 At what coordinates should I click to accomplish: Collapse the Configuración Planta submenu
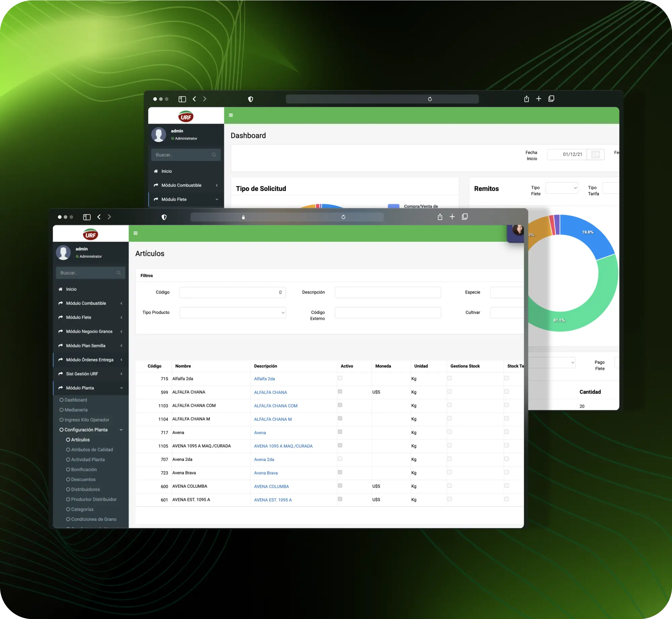(x=121, y=430)
